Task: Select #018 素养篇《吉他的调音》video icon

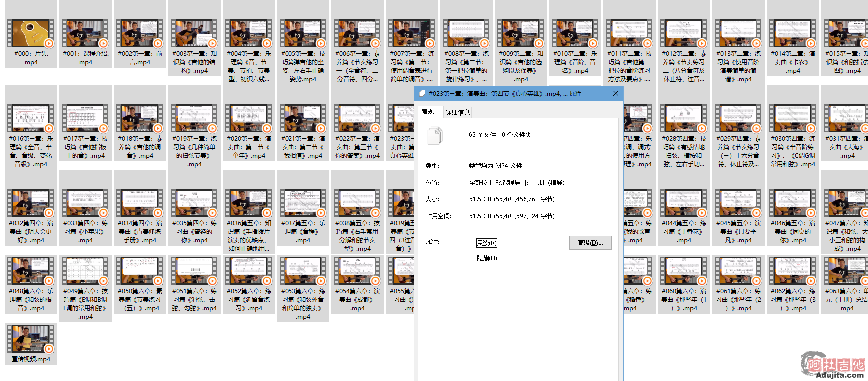Action: click(x=140, y=118)
